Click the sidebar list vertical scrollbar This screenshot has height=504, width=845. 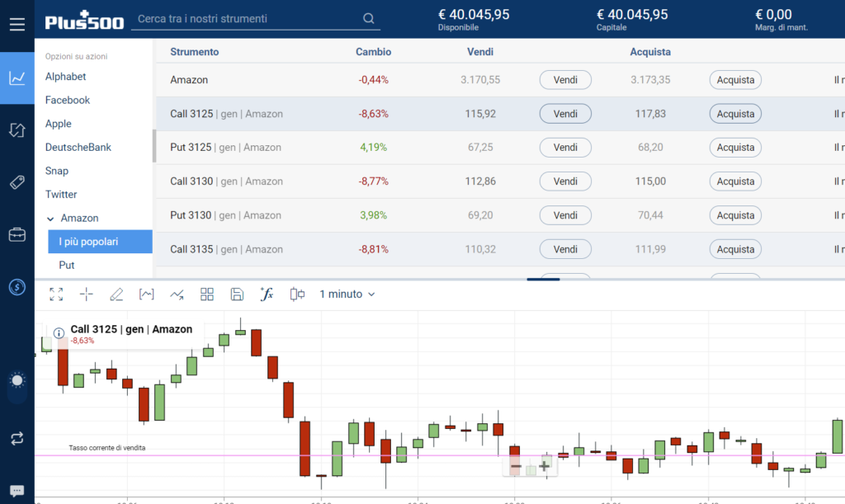coord(154,146)
